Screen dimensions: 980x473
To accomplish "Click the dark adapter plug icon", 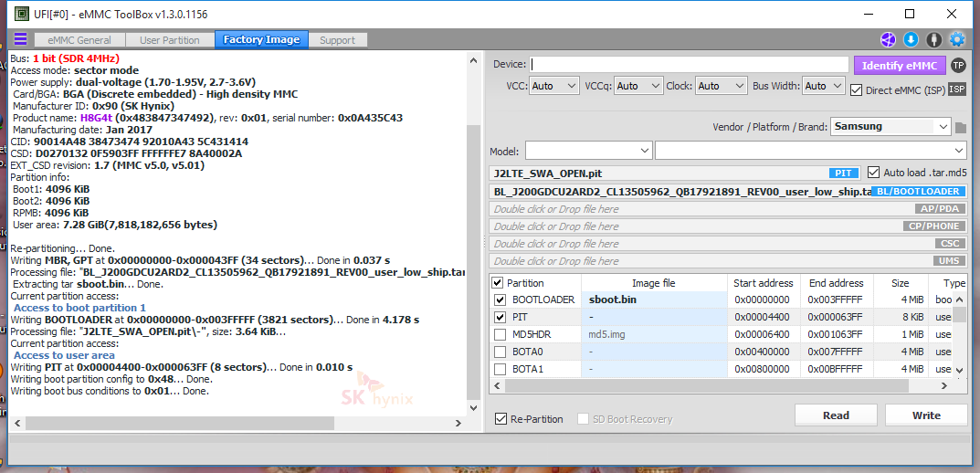I will [x=933, y=39].
